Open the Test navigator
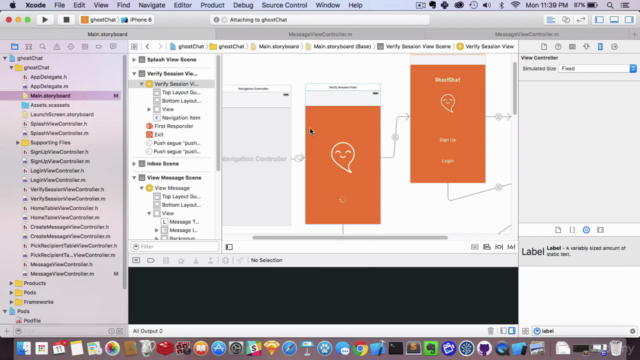Viewport: 640px width, 360px height. 71,47
